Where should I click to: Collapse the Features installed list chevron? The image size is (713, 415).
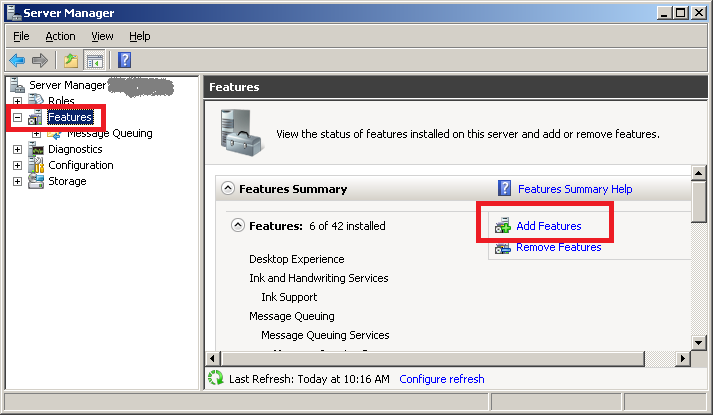point(237,225)
